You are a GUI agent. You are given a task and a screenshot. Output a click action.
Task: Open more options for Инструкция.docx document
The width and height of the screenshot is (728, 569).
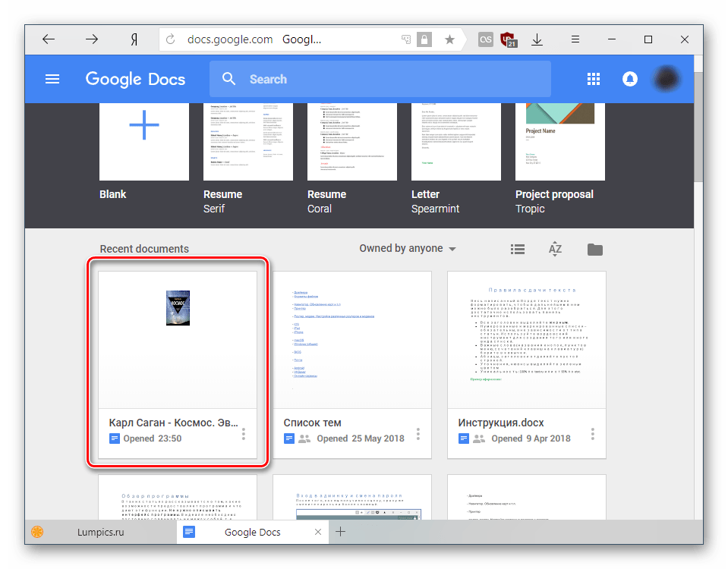593,434
